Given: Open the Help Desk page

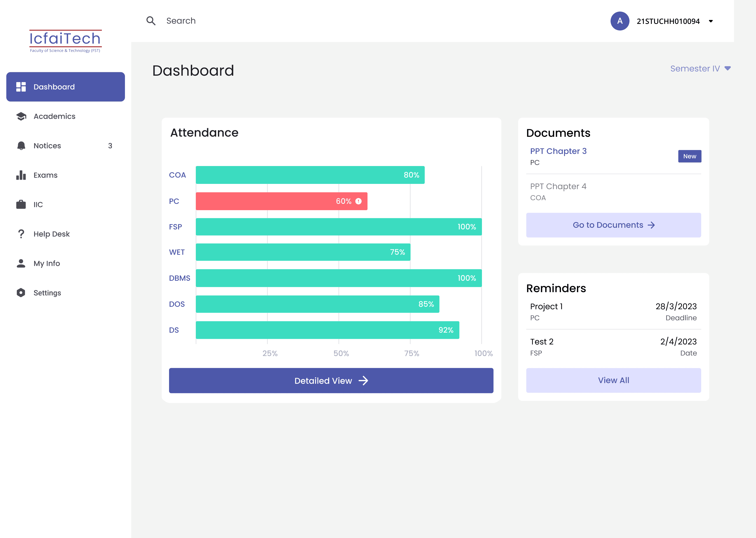Looking at the screenshot, I should (66, 234).
